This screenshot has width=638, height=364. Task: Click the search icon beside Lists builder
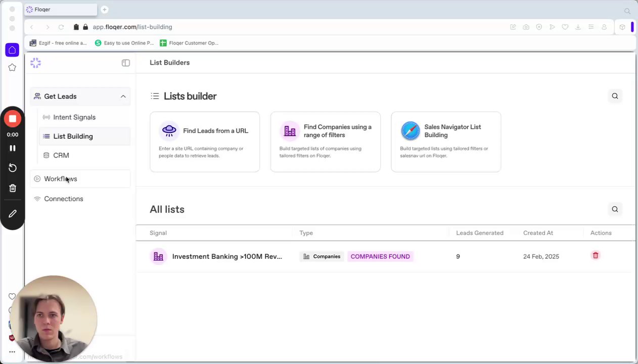tap(615, 96)
